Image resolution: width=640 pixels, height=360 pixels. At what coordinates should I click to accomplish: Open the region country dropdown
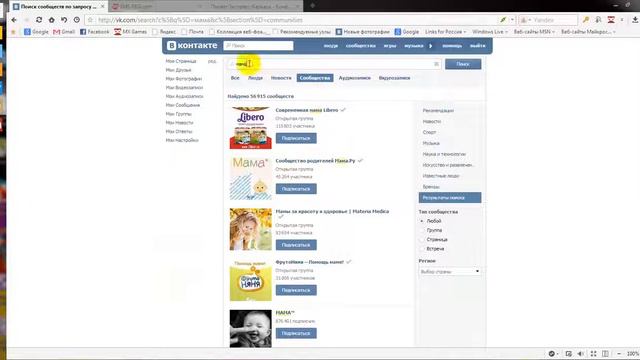450,271
